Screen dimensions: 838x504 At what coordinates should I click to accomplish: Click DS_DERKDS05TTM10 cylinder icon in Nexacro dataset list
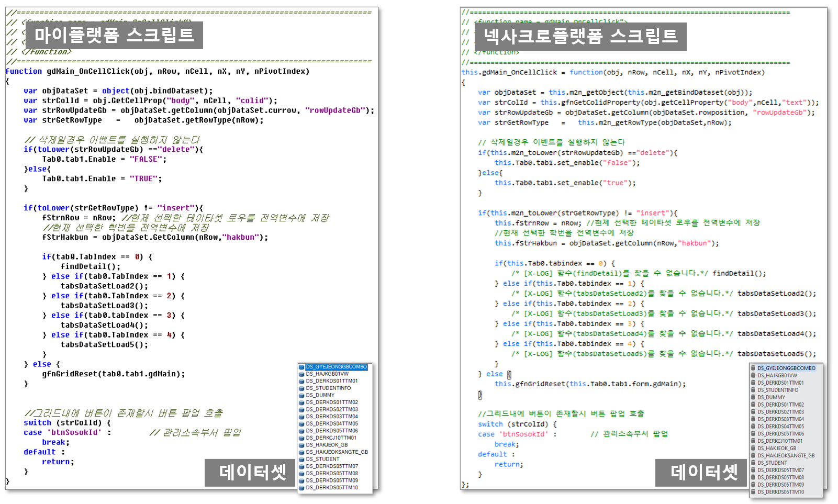(x=753, y=492)
